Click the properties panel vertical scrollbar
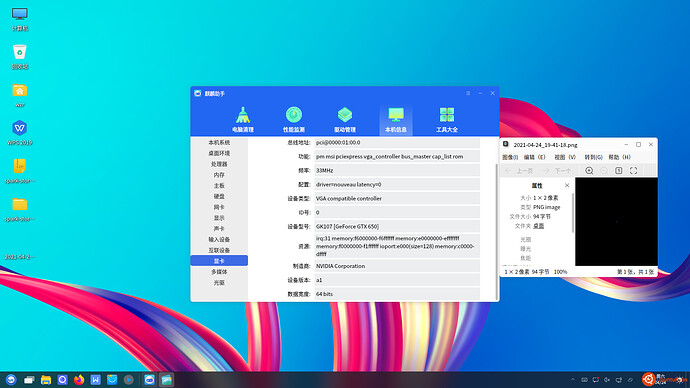This screenshot has width=690, height=388. click(x=573, y=213)
